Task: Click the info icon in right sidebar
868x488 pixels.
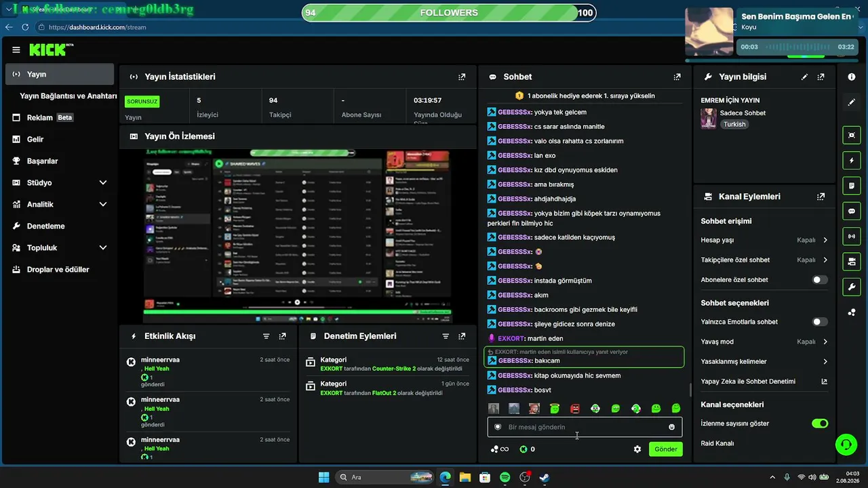Action: point(852,77)
